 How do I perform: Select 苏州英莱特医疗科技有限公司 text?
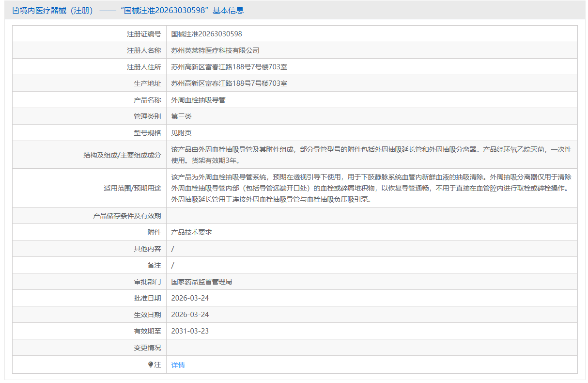click(216, 50)
